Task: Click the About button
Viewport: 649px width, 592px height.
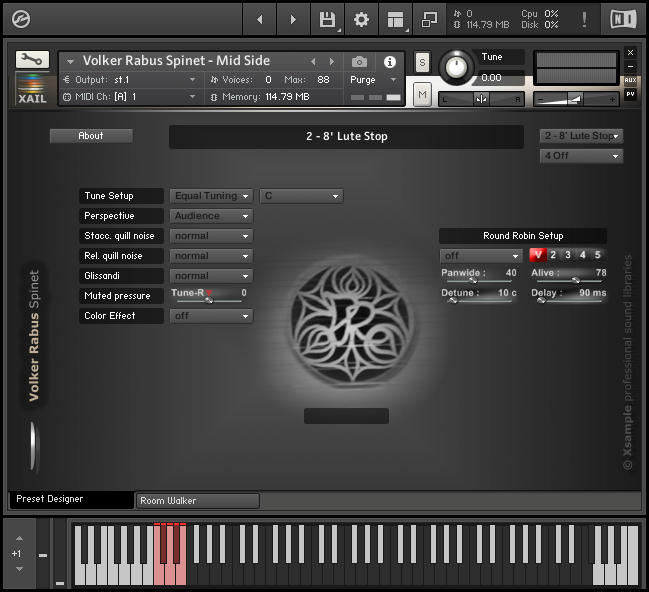Action: (x=91, y=136)
